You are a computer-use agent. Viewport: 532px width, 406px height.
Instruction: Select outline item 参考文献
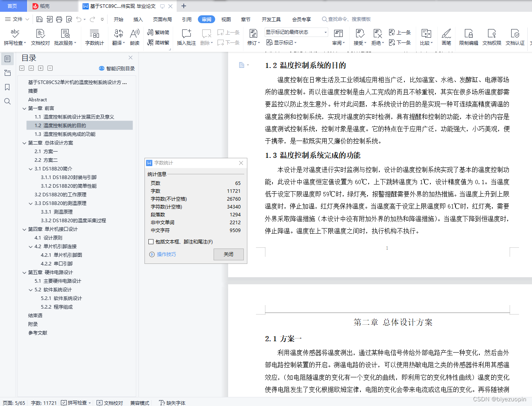38,333
